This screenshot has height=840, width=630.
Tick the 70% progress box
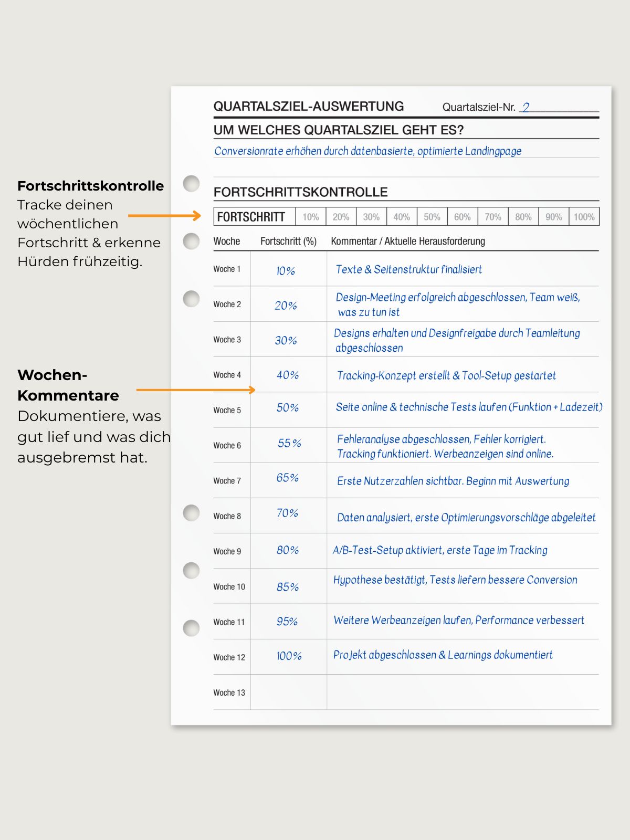click(493, 217)
